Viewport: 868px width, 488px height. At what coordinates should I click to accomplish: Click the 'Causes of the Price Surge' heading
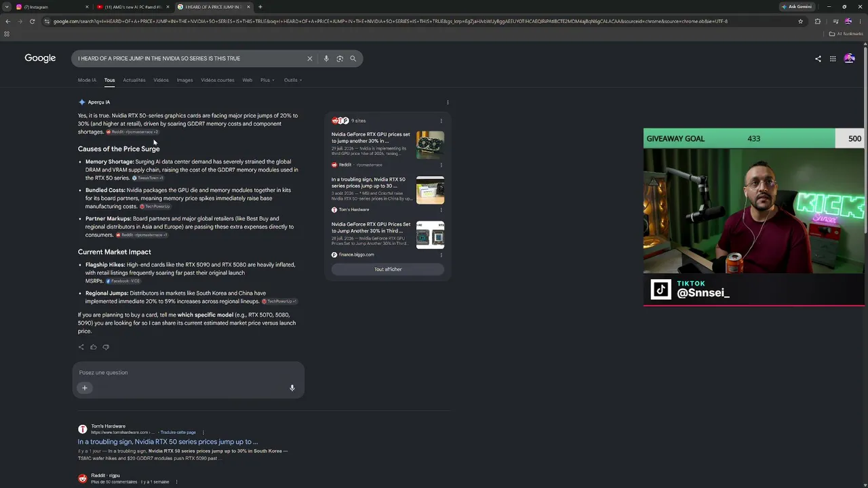tap(119, 149)
